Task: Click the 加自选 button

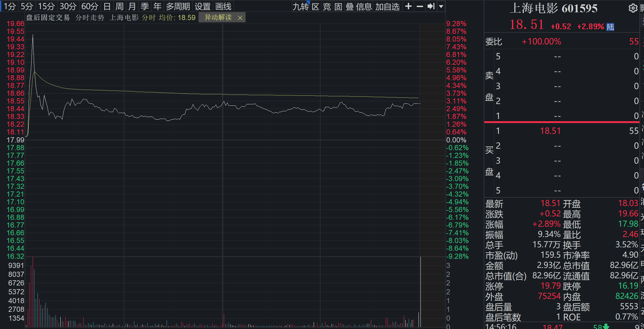Action: [x=387, y=6]
